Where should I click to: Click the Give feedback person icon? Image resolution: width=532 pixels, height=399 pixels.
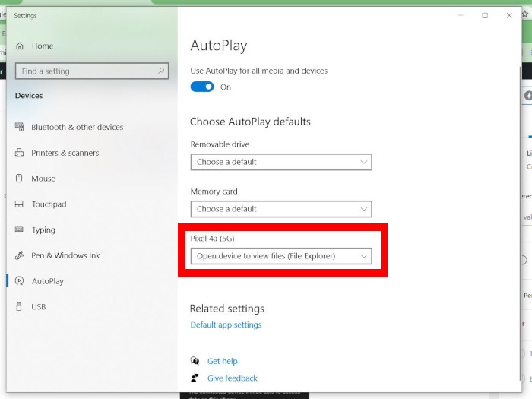click(195, 378)
